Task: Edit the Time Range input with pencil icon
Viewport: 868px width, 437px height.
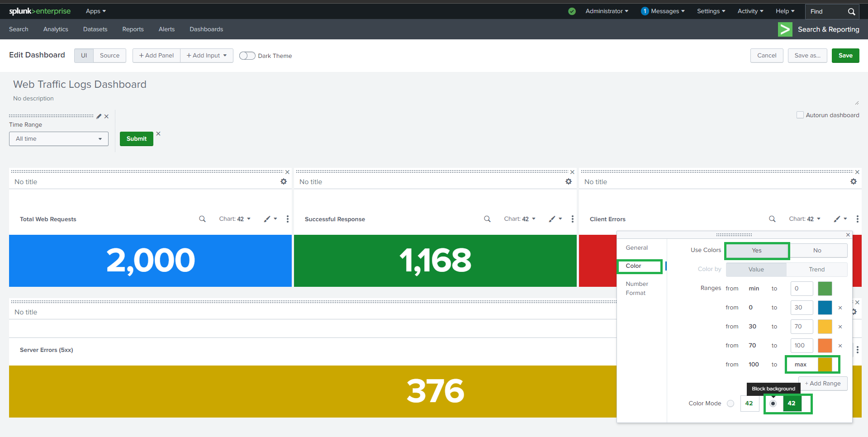Action: click(x=99, y=116)
